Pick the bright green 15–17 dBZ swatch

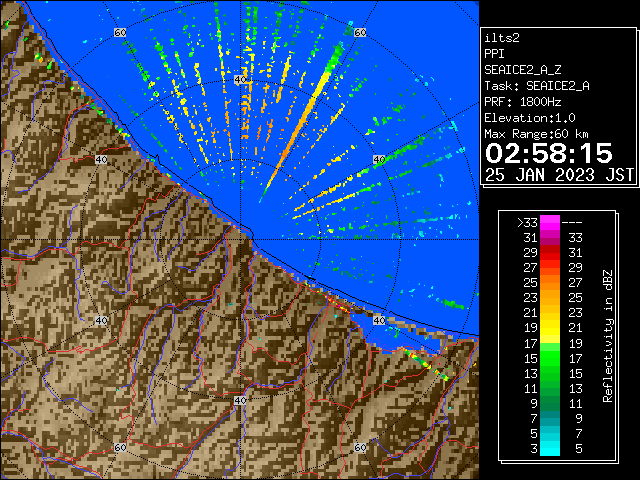tap(550, 358)
